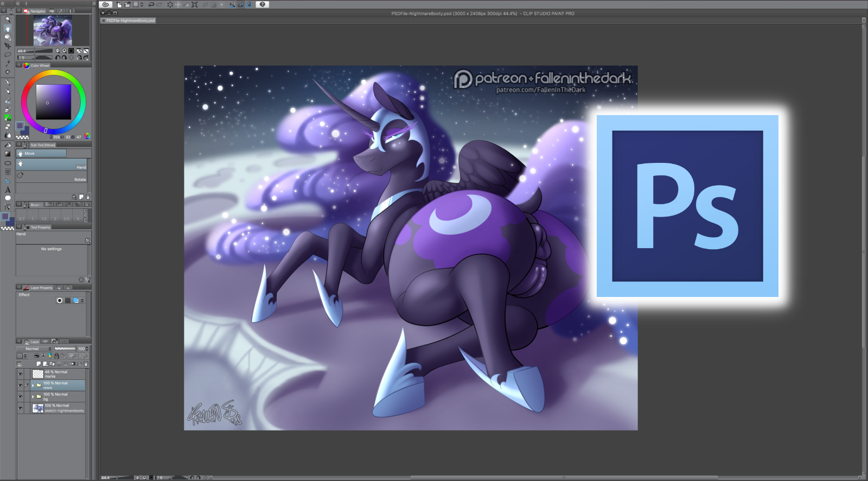Expand the nmm layer folder
This screenshot has height=481, width=868.
(x=33, y=385)
